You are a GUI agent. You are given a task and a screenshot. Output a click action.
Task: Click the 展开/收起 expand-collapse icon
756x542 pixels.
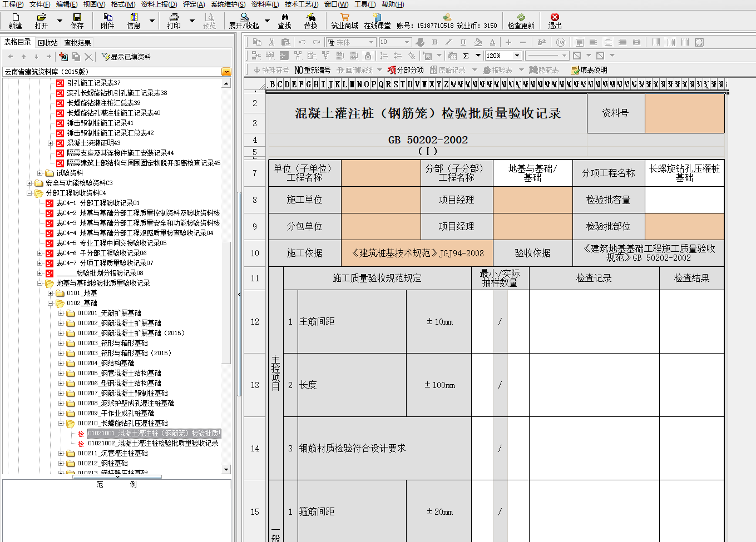tap(244, 21)
